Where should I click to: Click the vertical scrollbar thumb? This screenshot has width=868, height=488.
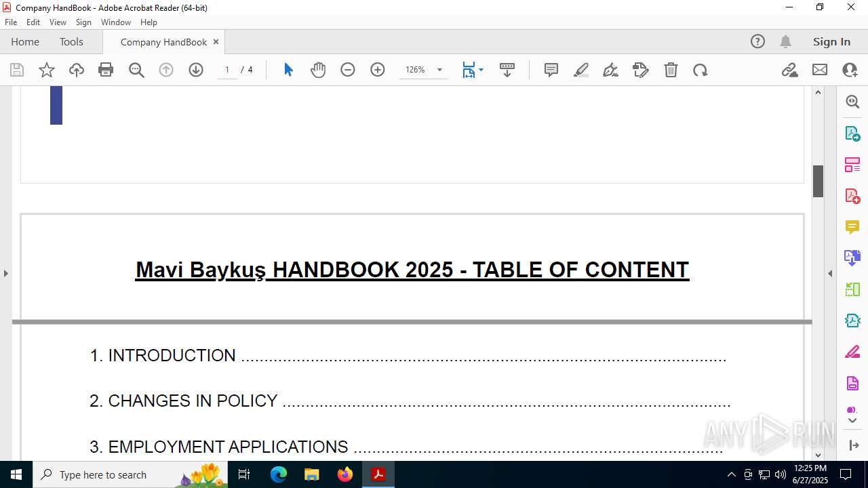click(x=818, y=181)
